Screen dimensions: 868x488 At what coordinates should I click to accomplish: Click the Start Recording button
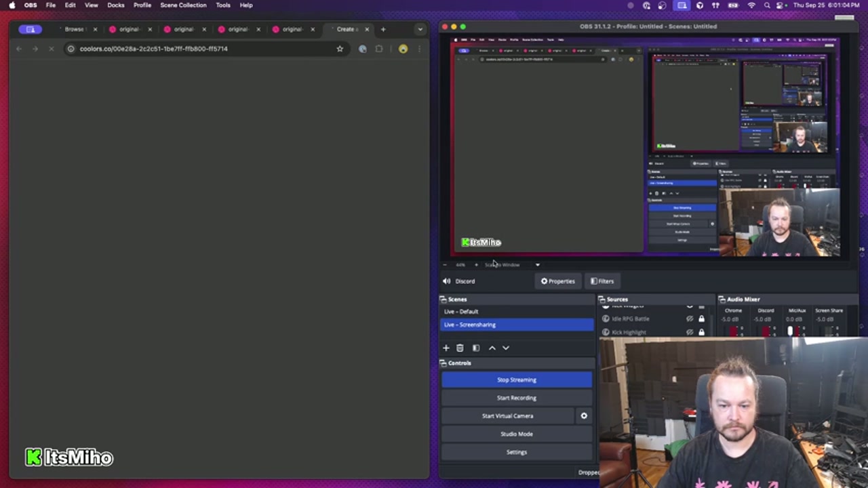[x=516, y=398]
